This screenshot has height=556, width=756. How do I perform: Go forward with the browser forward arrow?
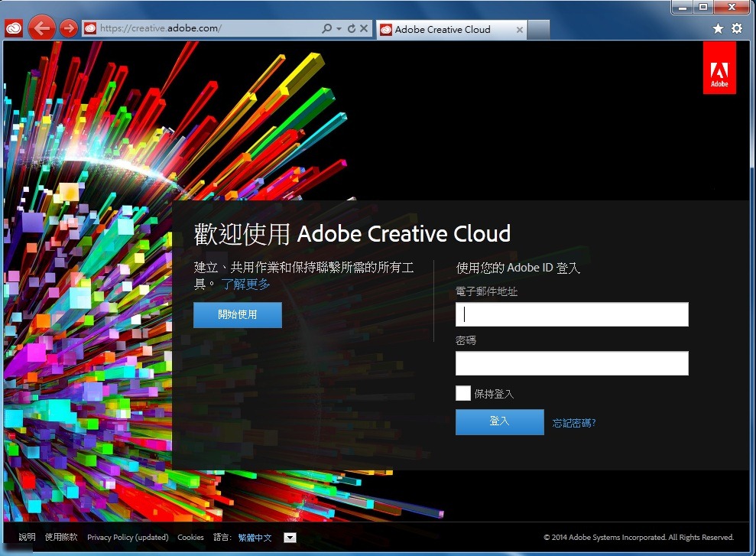pos(69,28)
